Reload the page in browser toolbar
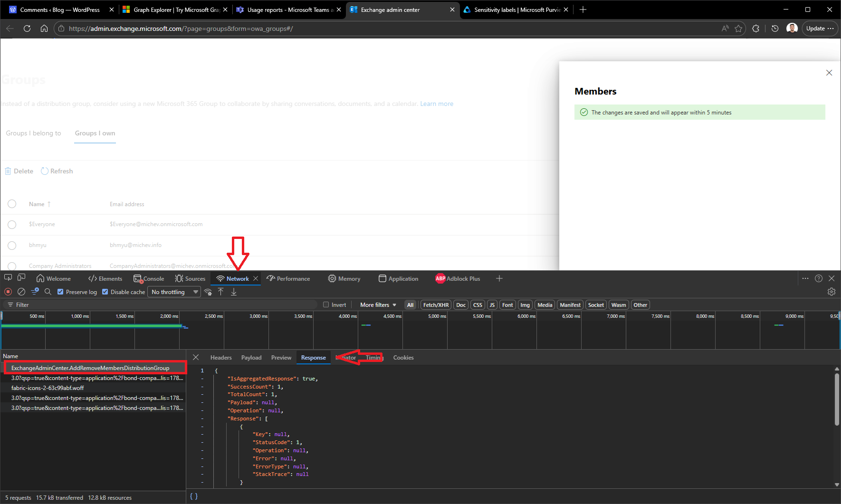The image size is (841, 504). [x=27, y=29]
